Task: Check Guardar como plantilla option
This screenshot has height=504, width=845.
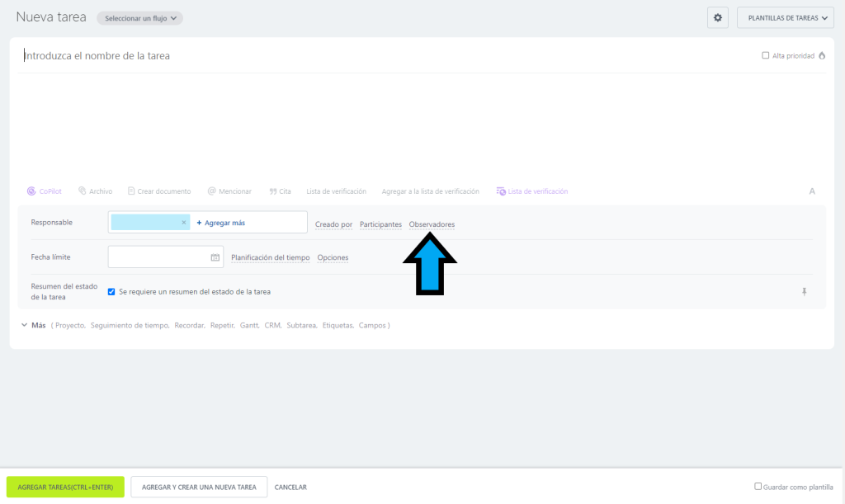Action: (x=758, y=487)
